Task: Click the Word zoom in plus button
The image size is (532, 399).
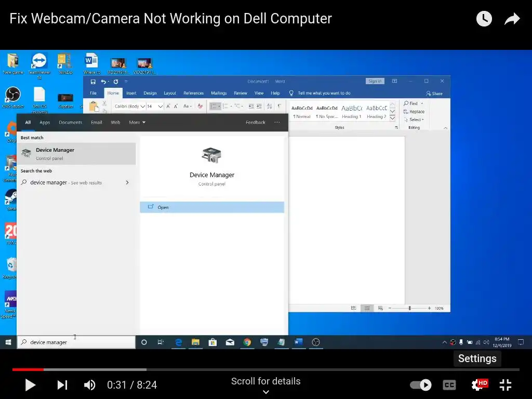Action: pos(429,308)
